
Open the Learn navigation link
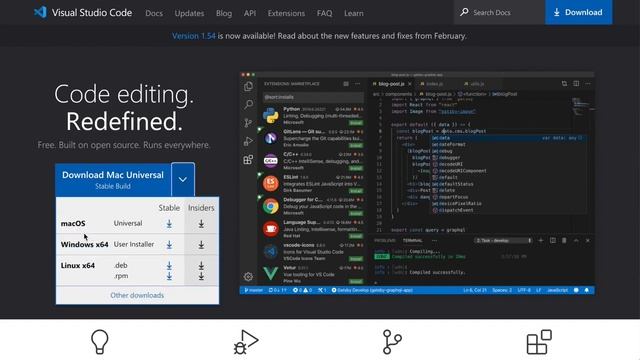point(353,13)
